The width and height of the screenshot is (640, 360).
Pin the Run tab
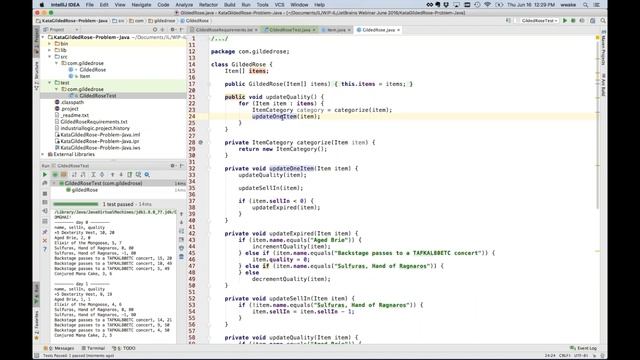pos(45,232)
